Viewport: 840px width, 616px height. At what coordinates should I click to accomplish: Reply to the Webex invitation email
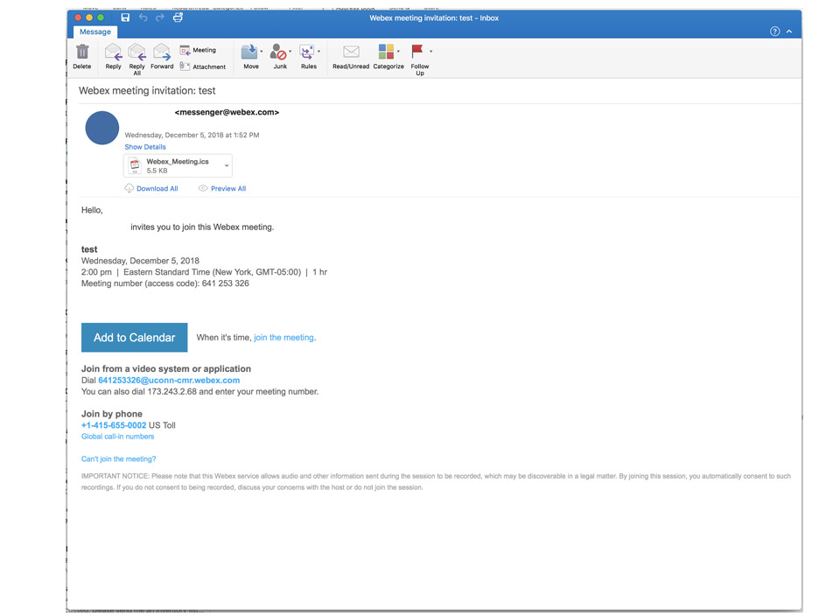coord(113,54)
